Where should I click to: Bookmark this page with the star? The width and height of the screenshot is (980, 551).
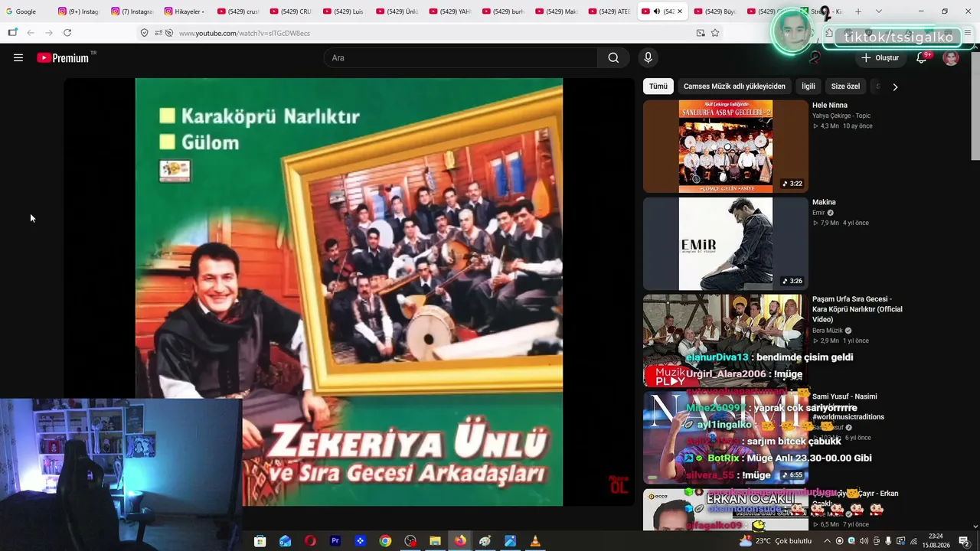pyautogui.click(x=715, y=33)
